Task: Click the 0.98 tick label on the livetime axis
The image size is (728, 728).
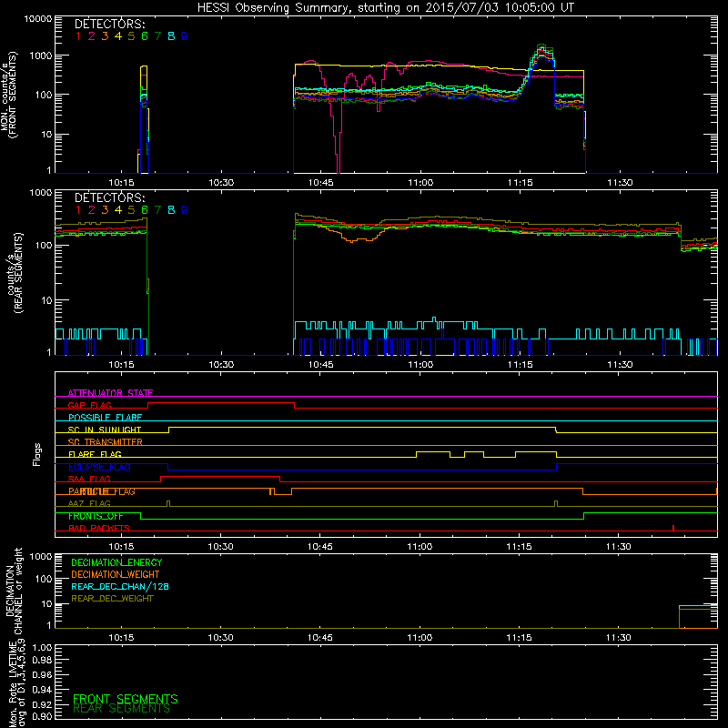Action: click(42, 660)
